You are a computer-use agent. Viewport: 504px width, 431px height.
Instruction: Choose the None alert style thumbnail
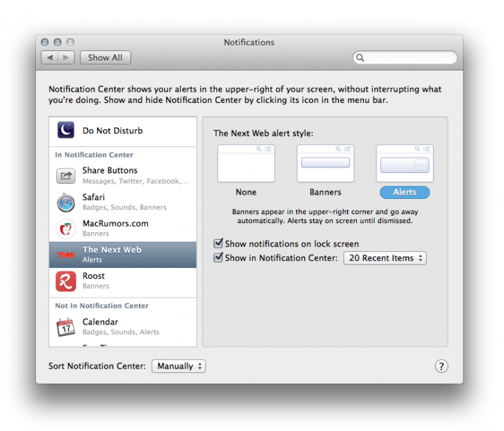(246, 164)
